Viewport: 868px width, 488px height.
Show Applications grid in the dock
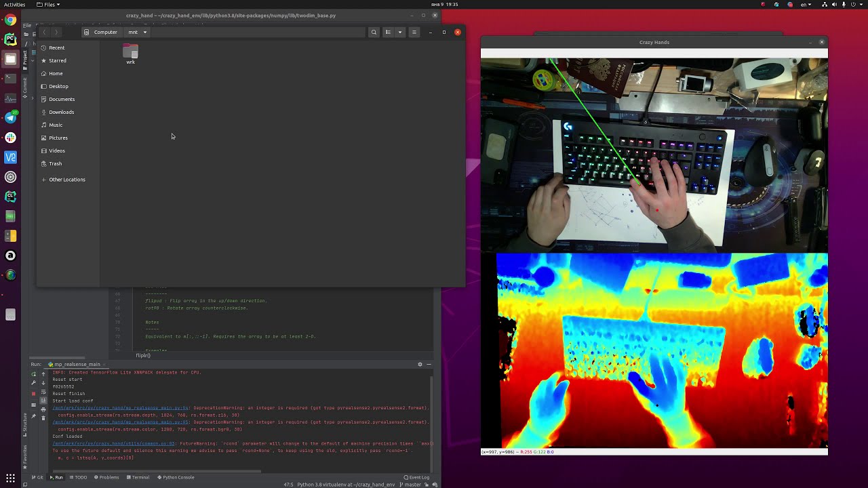tap(10, 478)
